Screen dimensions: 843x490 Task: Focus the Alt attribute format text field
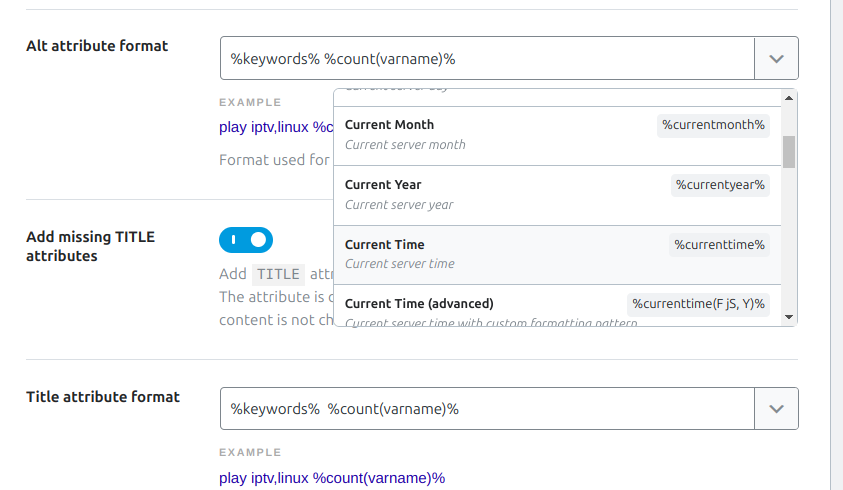[486, 58]
